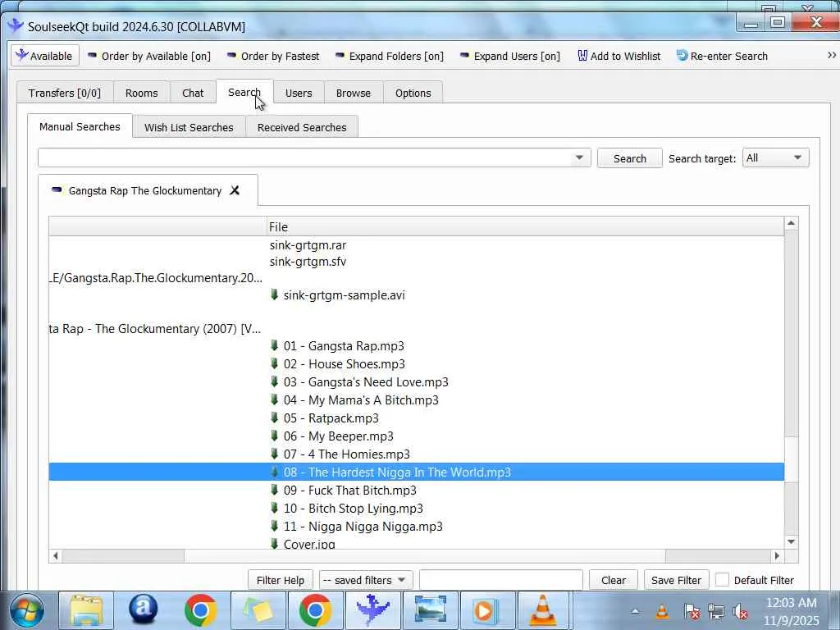The height and width of the screenshot is (630, 840).
Task: Open Windows Explorer from taskbar
Action: pos(85,610)
